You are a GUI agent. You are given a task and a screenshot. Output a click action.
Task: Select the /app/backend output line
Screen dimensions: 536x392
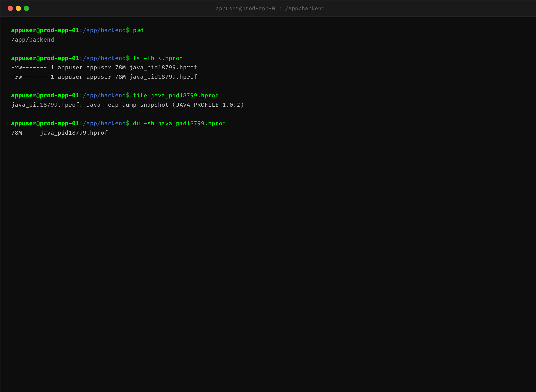pyautogui.click(x=33, y=40)
